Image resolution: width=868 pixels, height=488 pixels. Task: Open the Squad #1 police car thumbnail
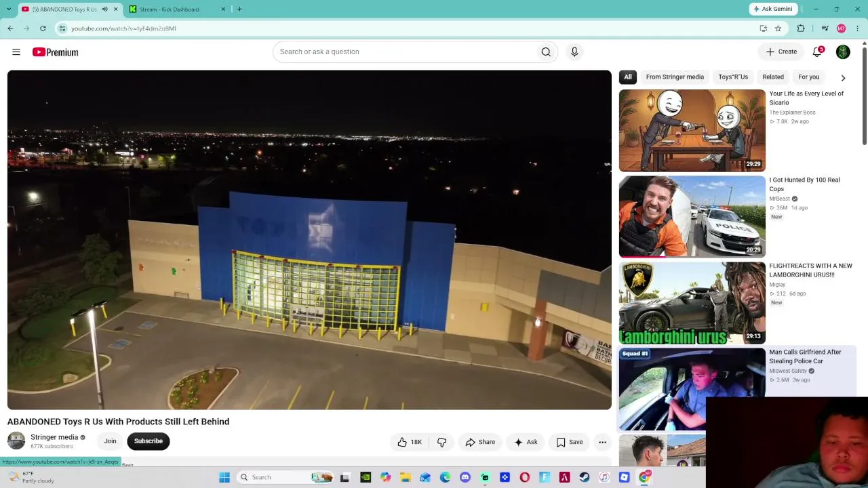tap(692, 388)
